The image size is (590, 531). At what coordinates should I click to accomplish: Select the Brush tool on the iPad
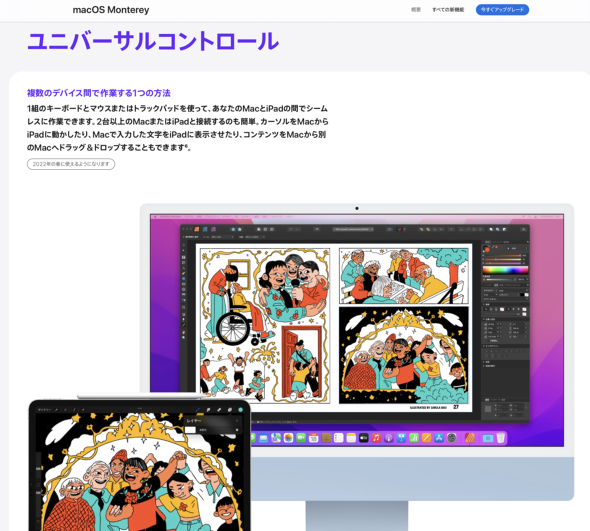(x=198, y=409)
